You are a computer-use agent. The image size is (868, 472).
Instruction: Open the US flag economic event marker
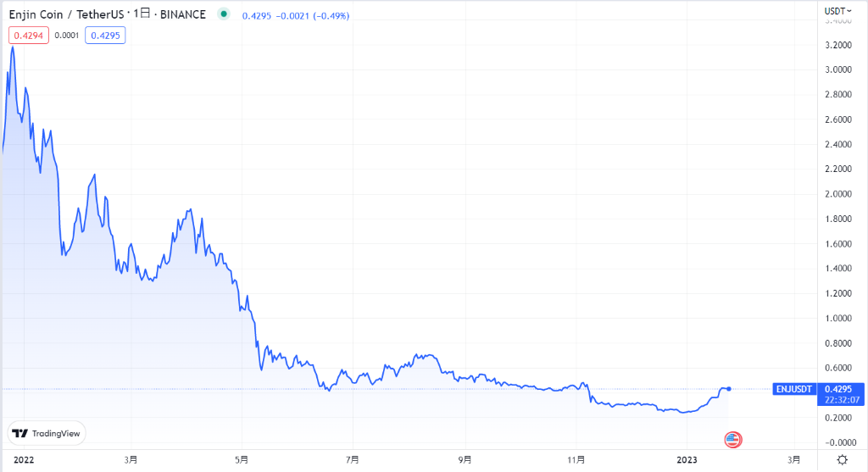[733, 440]
